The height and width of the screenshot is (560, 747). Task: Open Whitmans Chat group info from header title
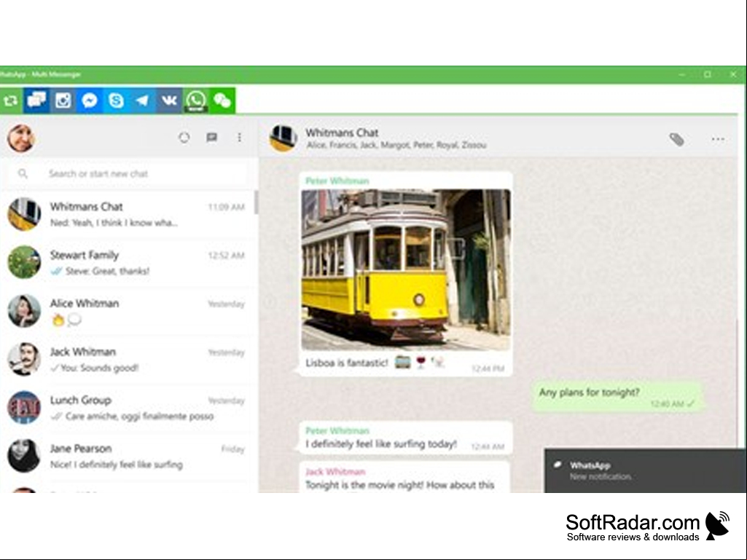342,133
